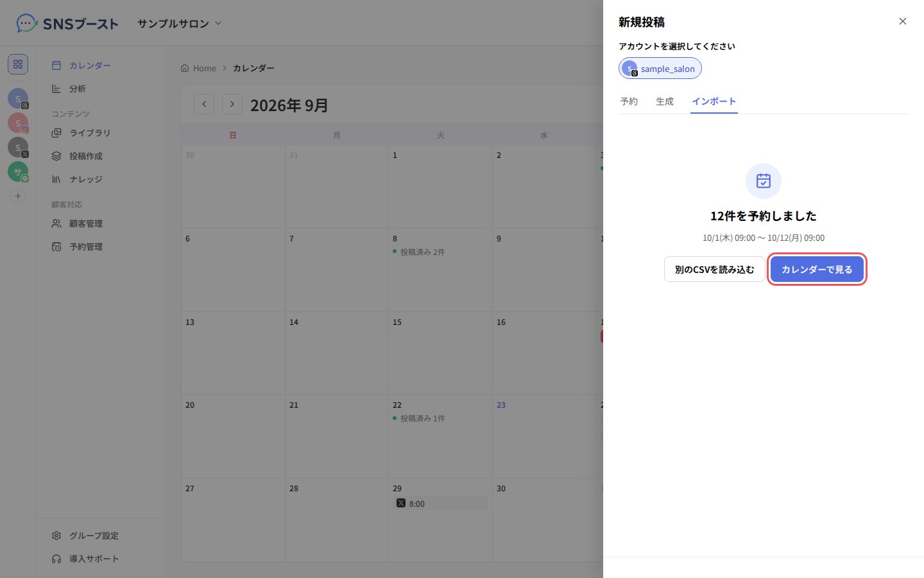Open the grid overview icon in left rail
Viewport: 924px width, 578px height.
tap(18, 64)
